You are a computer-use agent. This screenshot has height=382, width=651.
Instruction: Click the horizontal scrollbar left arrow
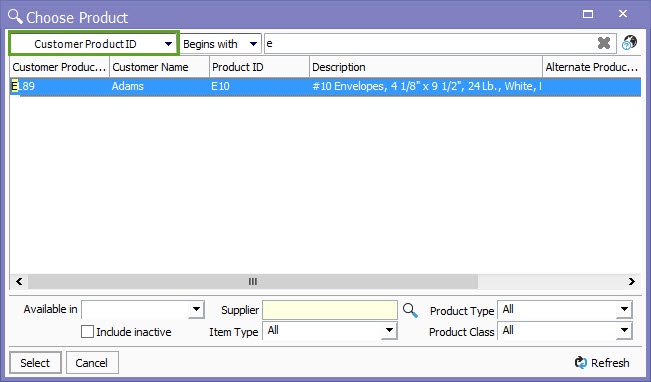19,282
